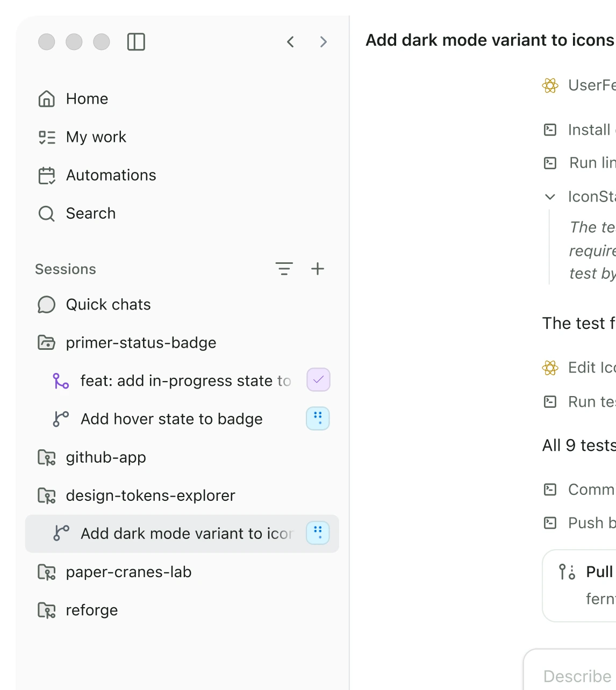Create new session with plus button

click(318, 269)
